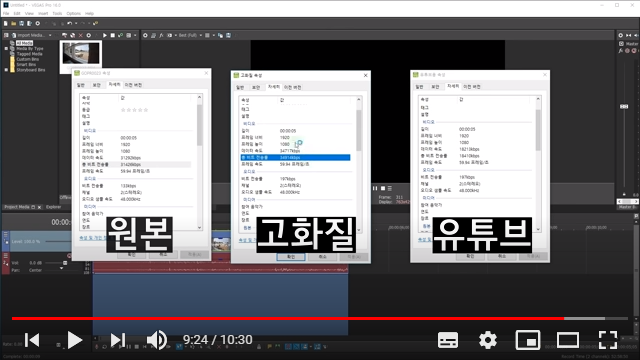This screenshot has width=640, height=360.
Task: Select the media clip thumbnail
Action: pos(81,53)
